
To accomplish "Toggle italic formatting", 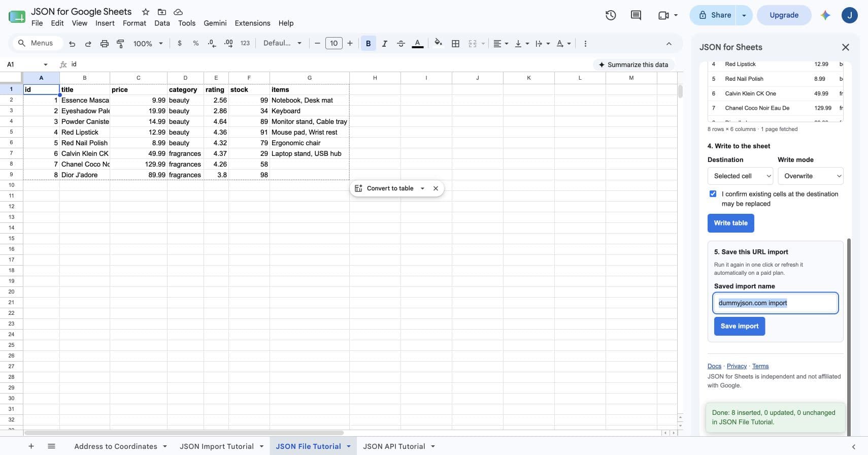I will (x=384, y=44).
